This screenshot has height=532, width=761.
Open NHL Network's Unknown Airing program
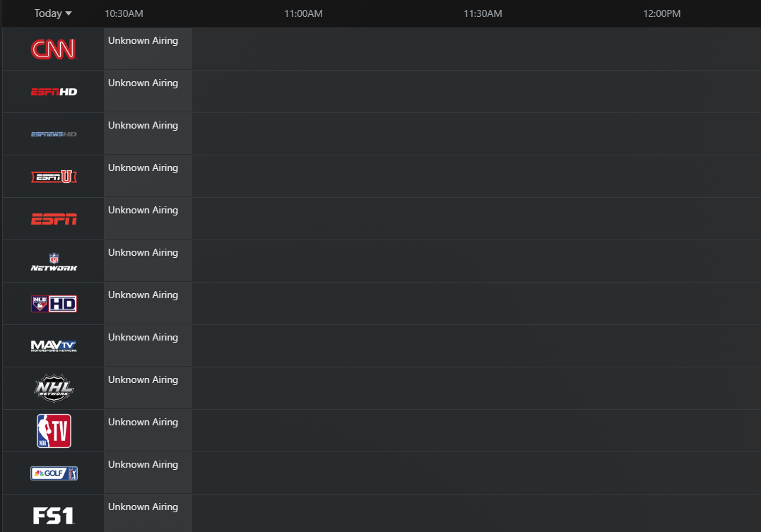148,389
